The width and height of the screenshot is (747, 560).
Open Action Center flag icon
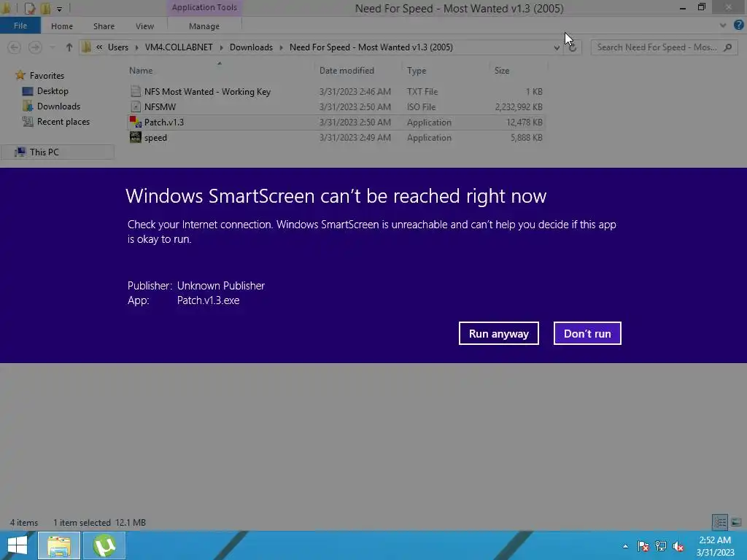tap(643, 546)
